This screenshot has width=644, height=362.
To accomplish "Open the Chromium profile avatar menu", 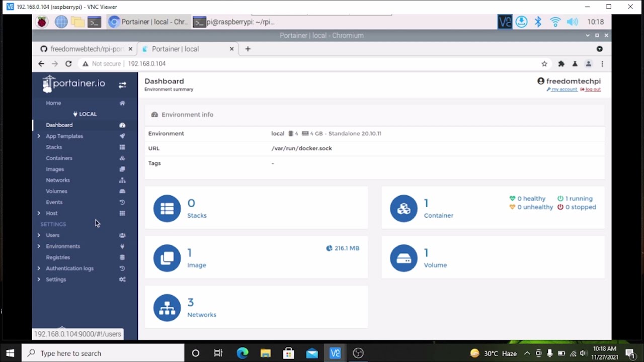I will click(588, 64).
